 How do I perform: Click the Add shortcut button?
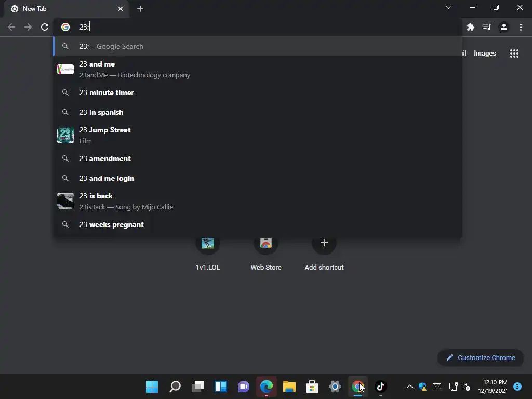324,253
